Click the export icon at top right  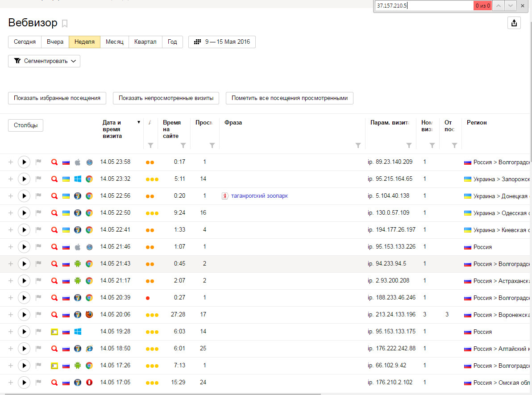click(514, 23)
